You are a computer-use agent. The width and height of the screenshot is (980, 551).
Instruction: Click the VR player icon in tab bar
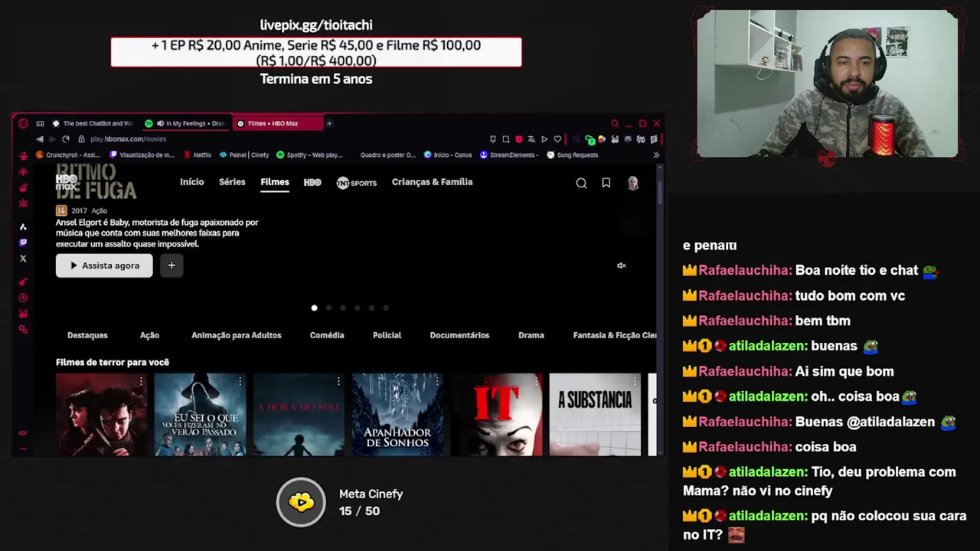tap(40, 123)
